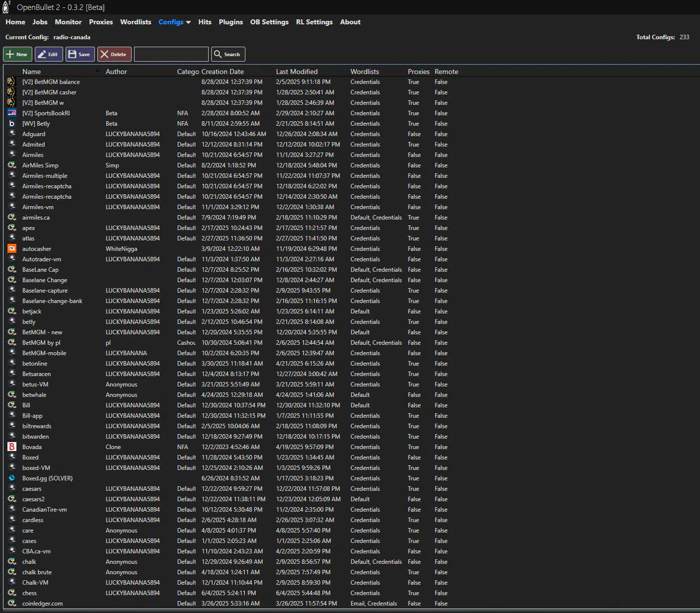Focus the config search text field

point(171,54)
